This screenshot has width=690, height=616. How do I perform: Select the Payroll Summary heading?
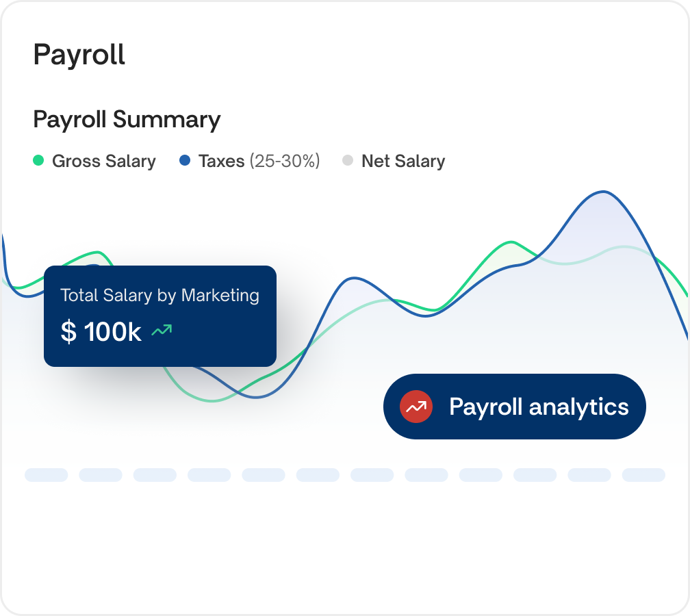[127, 119]
